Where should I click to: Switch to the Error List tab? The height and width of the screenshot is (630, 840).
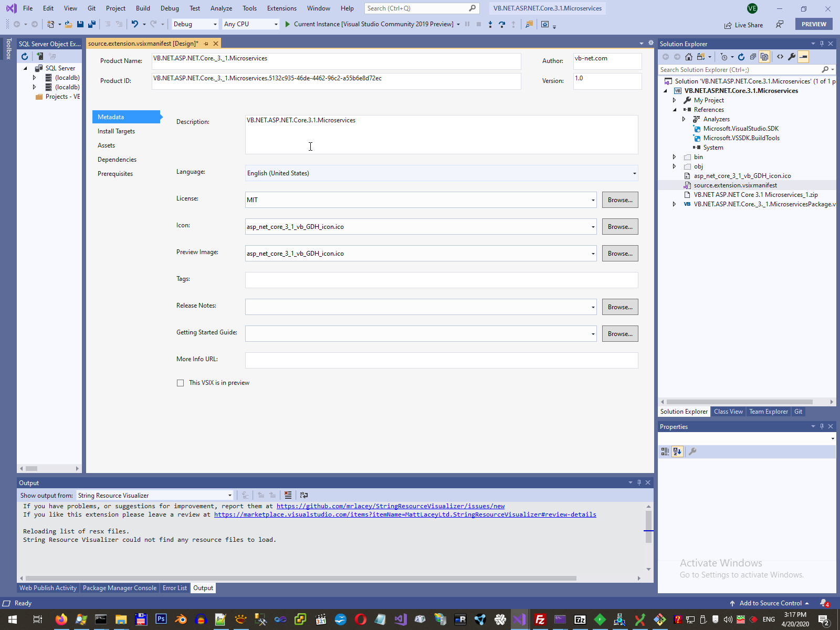click(174, 588)
